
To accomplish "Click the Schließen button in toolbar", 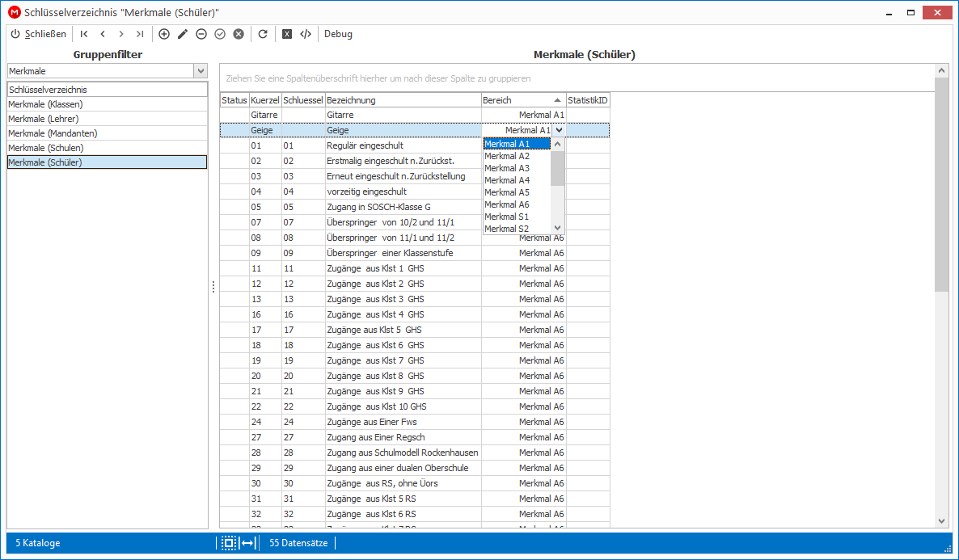I will pyautogui.click(x=39, y=34).
